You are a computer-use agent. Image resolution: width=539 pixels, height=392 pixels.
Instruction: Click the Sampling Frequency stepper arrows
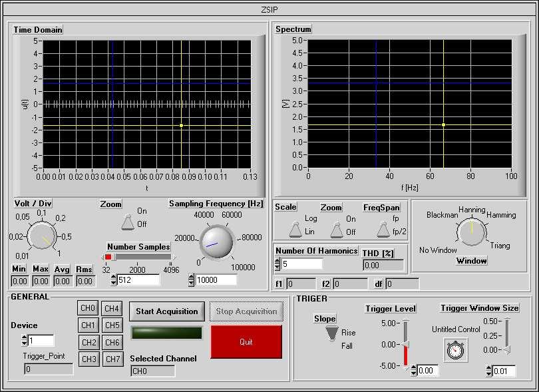(x=192, y=280)
